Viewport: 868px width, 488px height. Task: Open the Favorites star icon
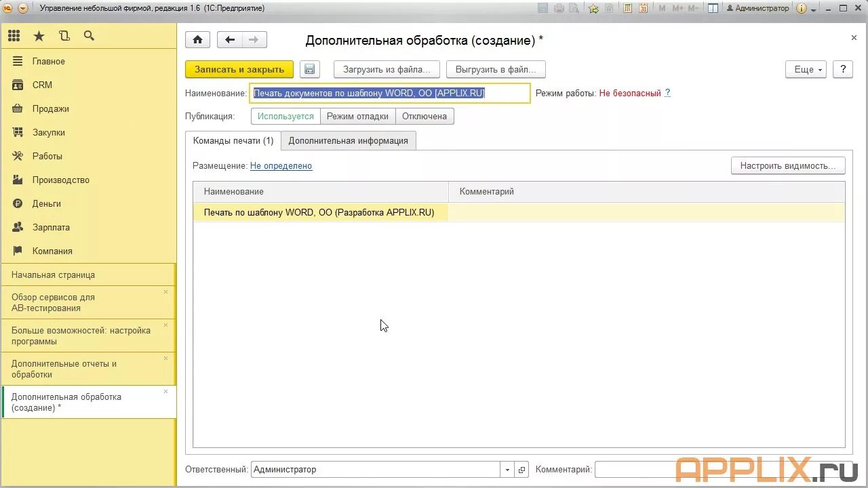pyautogui.click(x=39, y=36)
